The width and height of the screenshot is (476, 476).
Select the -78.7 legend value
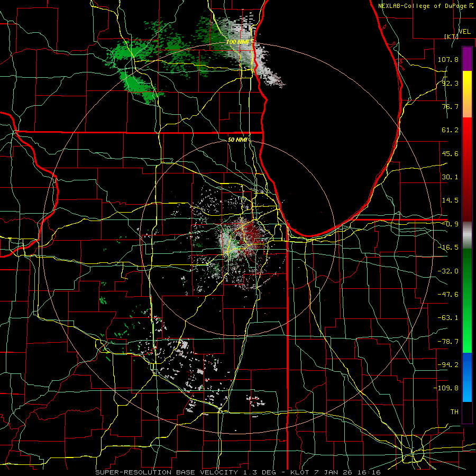[x=448, y=342]
